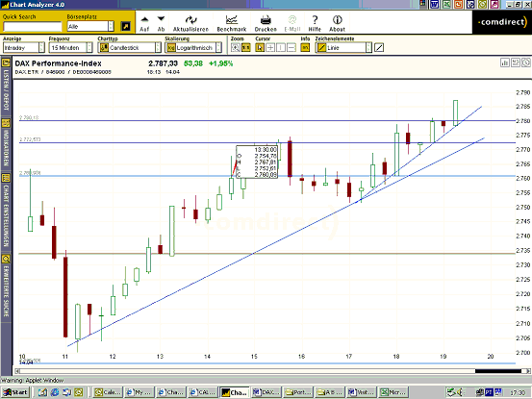This screenshot has width=532, height=399.
Task: Open the Listen / Depot sidebar panel
Action: 6,89
